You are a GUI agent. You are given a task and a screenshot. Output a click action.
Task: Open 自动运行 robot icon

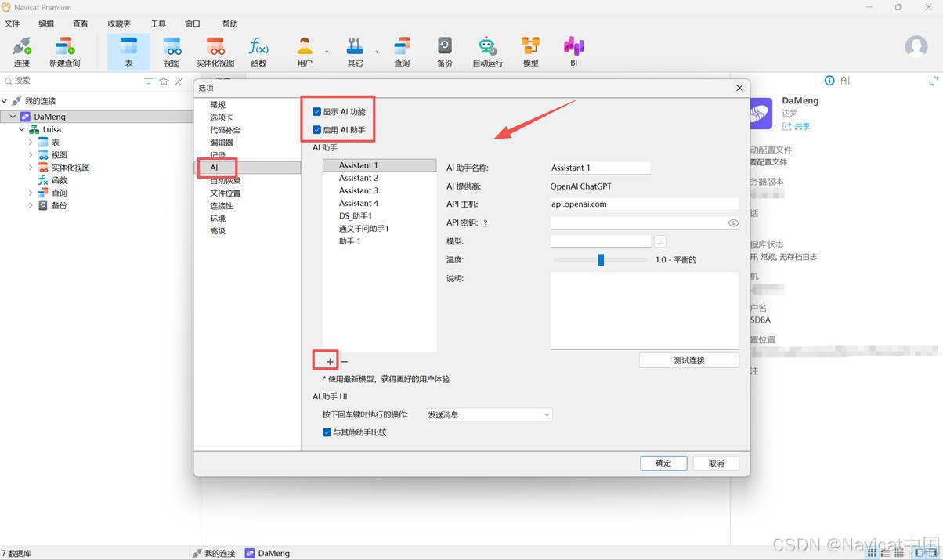(487, 52)
